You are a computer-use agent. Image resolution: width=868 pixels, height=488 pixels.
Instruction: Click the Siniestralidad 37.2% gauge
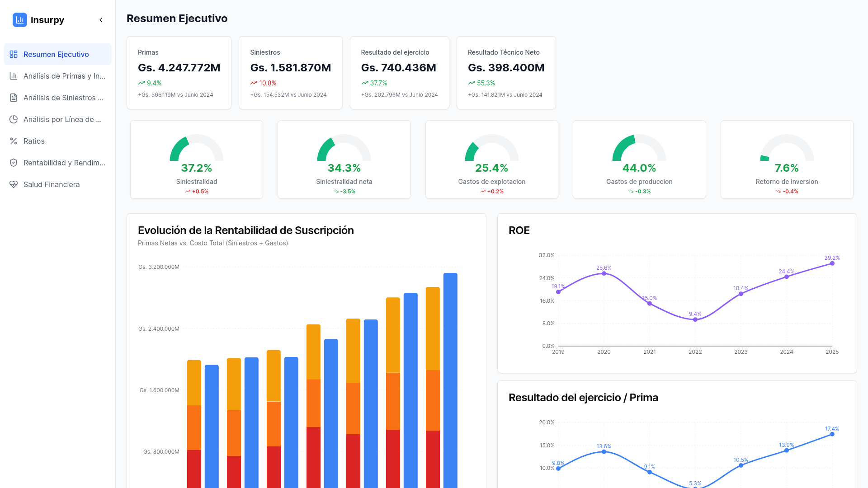197,148
